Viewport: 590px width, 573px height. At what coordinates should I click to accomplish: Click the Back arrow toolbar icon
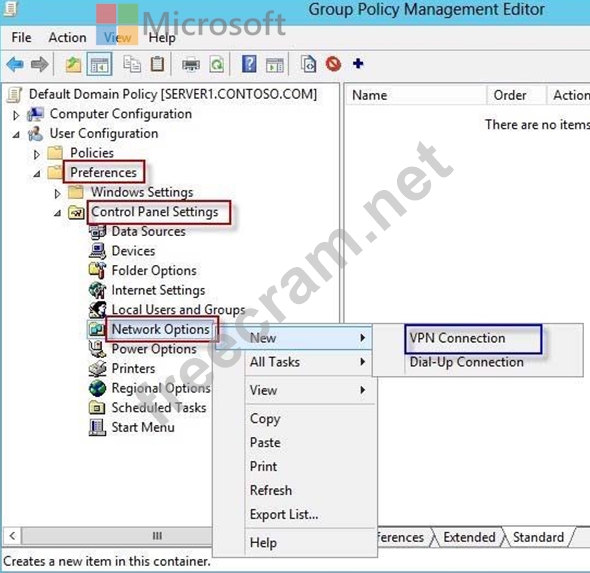(15, 64)
